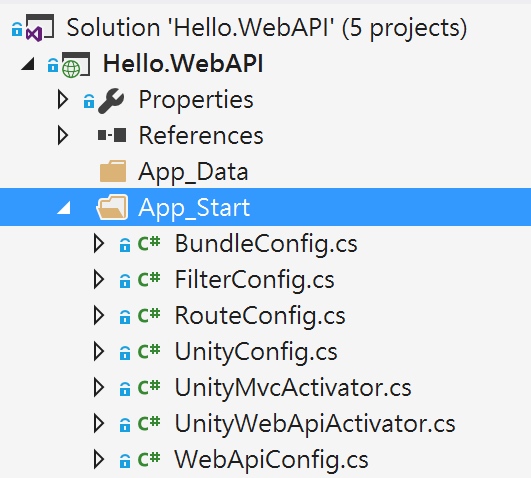Expand the Properties node
Image resolution: width=531 pixels, height=478 pixels.
[x=63, y=100]
